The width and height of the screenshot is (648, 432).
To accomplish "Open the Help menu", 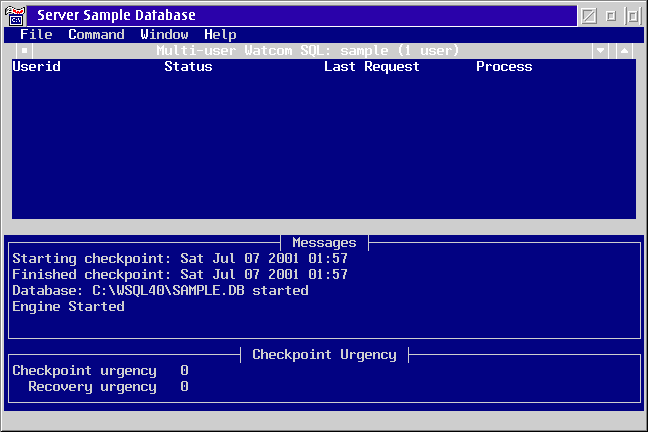I will click(220, 34).
